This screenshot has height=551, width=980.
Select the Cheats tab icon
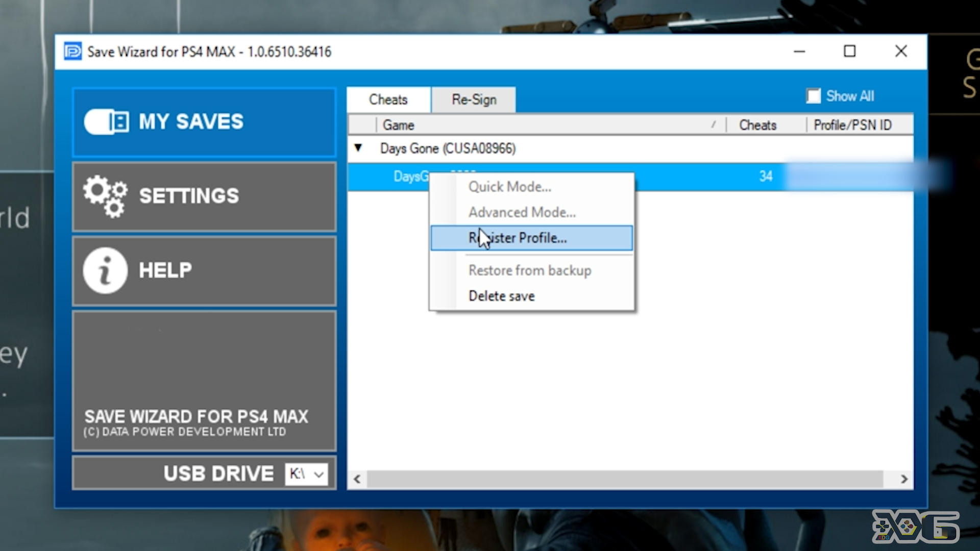tap(388, 99)
